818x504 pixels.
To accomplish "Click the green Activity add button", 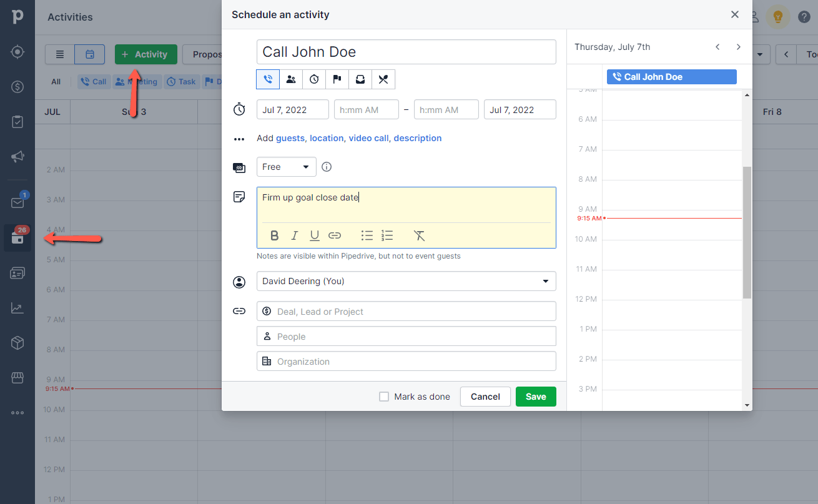I will click(146, 54).
